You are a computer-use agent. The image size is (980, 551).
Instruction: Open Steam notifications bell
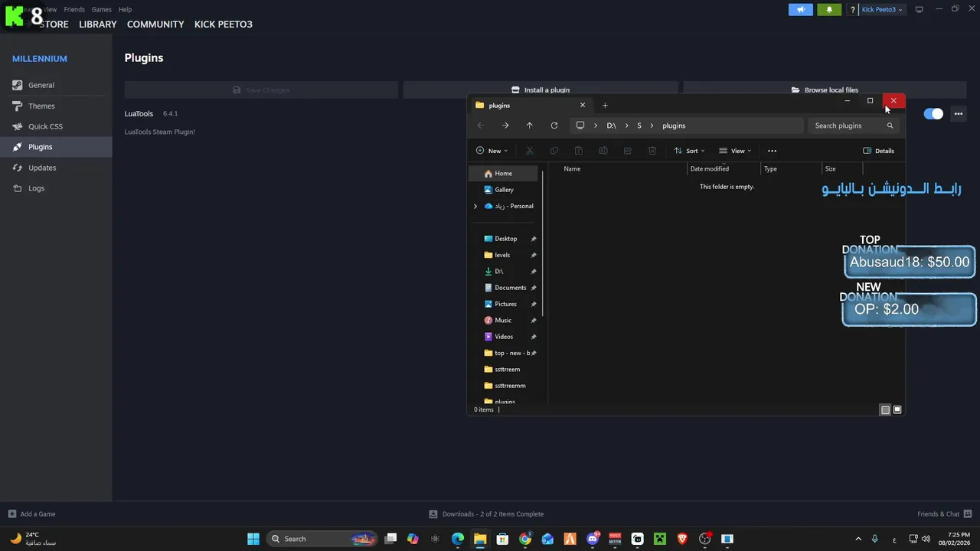(x=829, y=10)
